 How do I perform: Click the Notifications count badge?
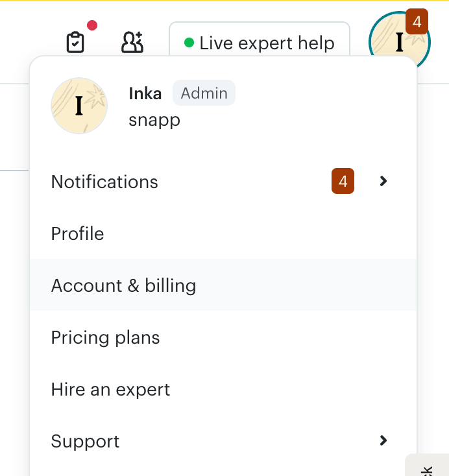coord(343,181)
